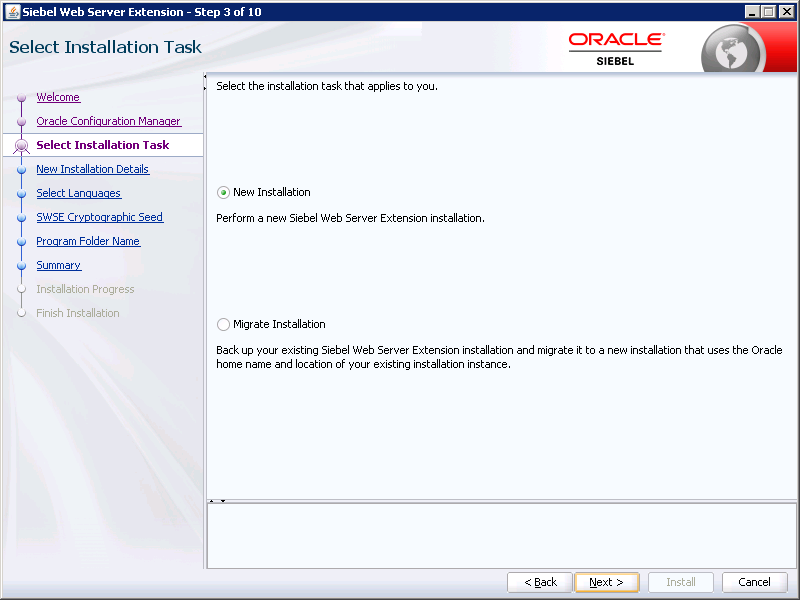Open the Select Languages step link
The image size is (800, 600).
pos(79,193)
